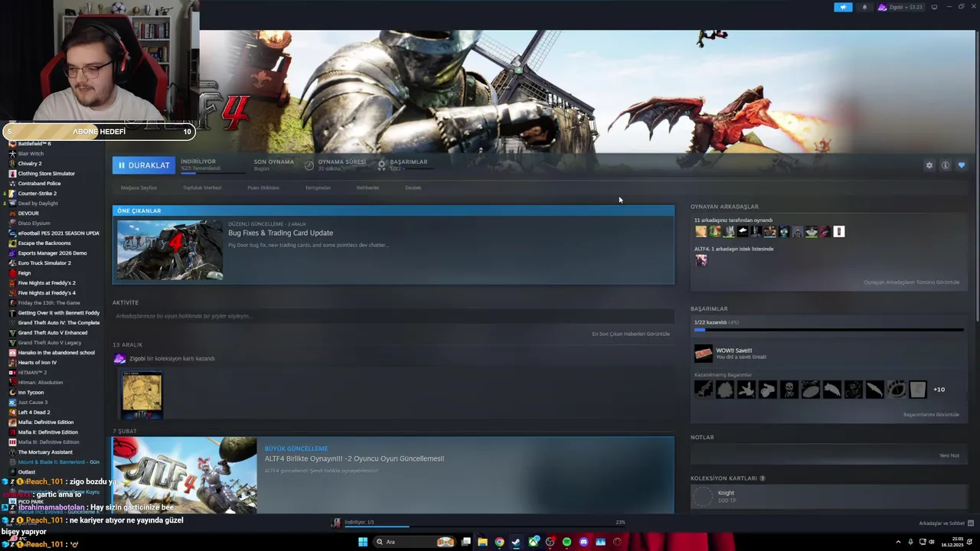Click the first locked achievement icon
The image size is (980, 551).
pos(703,390)
